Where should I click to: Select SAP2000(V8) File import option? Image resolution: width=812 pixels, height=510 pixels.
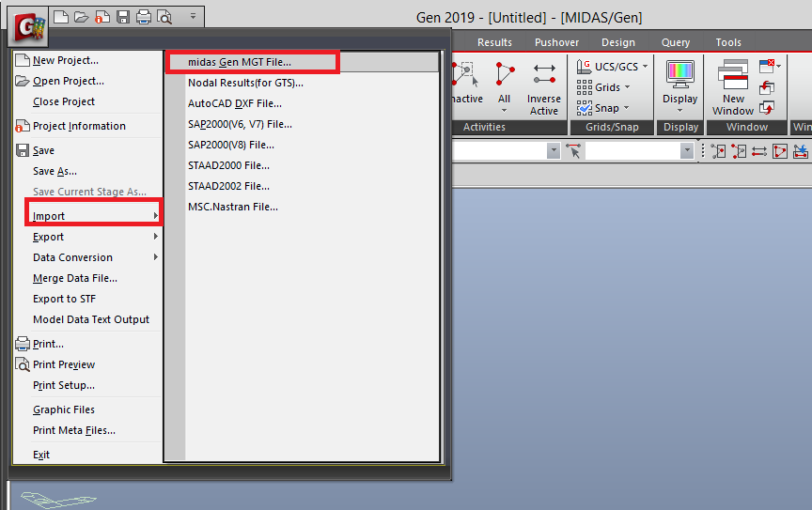coord(303,145)
